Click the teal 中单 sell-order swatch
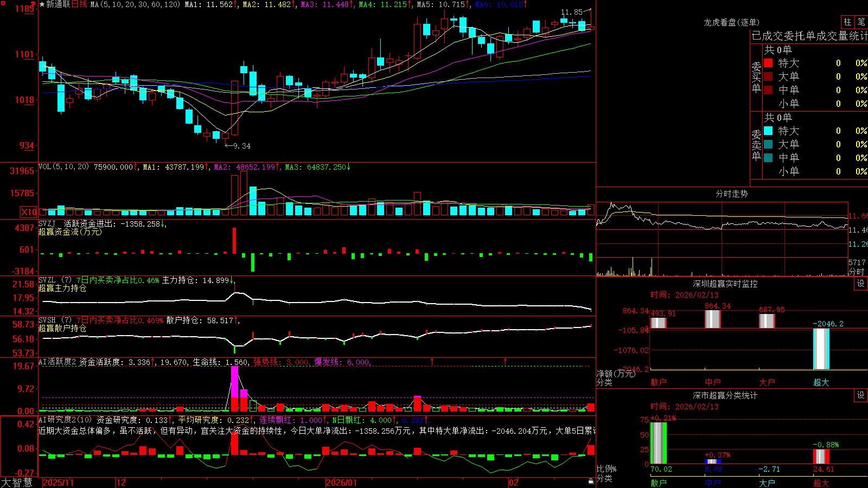The width and height of the screenshot is (868, 488). point(768,158)
